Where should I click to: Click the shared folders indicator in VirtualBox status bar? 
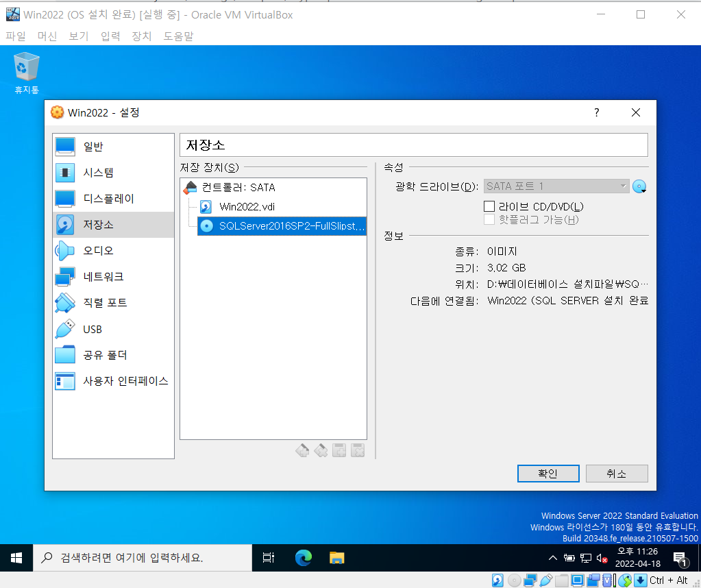pos(561,580)
